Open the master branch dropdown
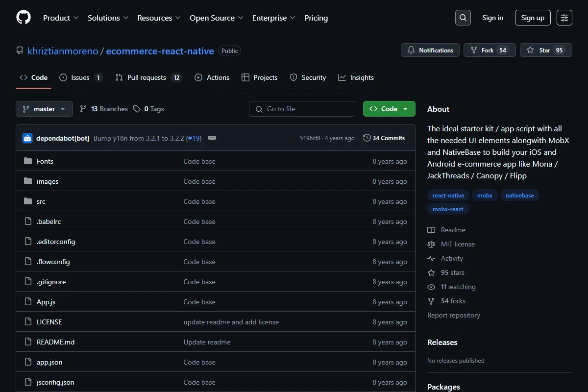The width and height of the screenshot is (588, 392). click(44, 109)
